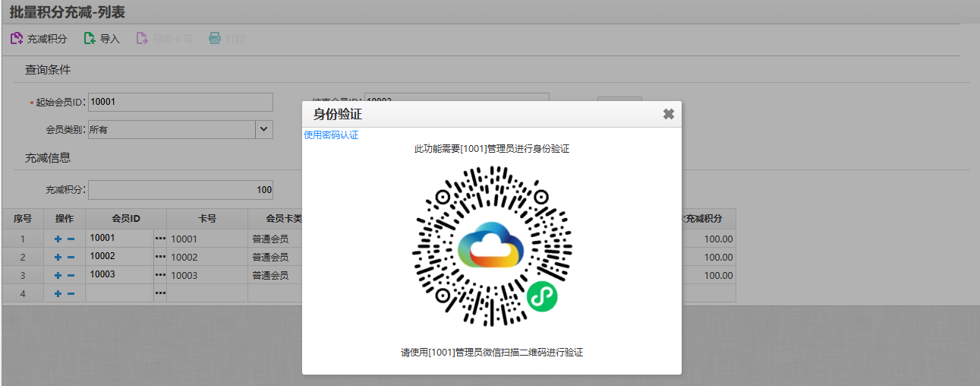
Task: Click 普通会员 in row 2
Action: click(270, 257)
